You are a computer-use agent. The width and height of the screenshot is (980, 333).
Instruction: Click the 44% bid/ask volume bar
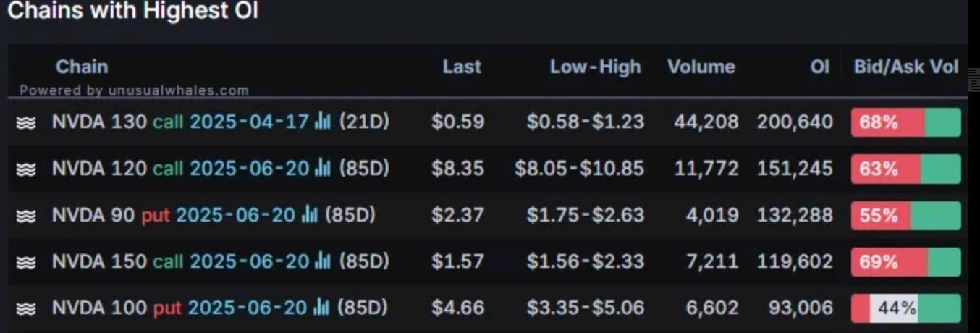905,308
